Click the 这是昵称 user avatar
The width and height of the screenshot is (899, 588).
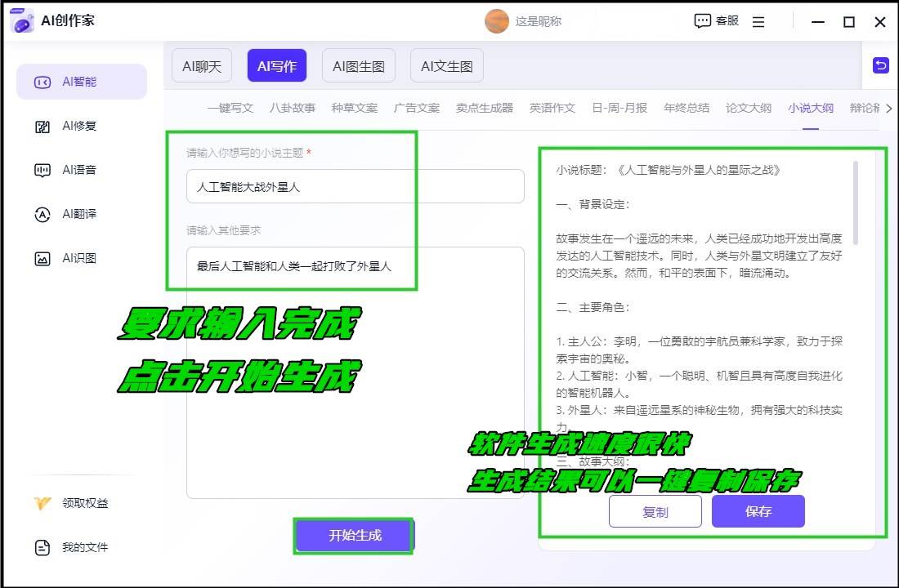pyautogui.click(x=497, y=21)
